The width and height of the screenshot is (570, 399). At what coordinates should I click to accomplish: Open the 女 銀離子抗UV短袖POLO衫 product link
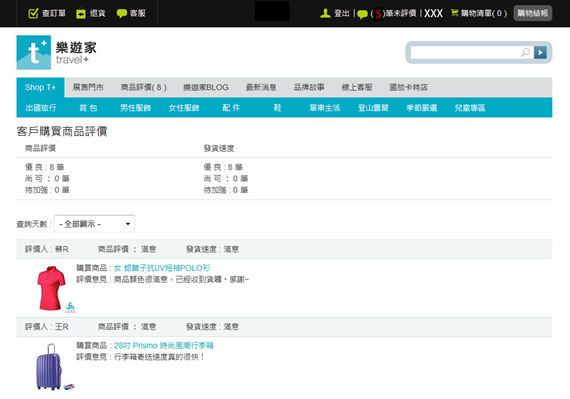coord(162,268)
